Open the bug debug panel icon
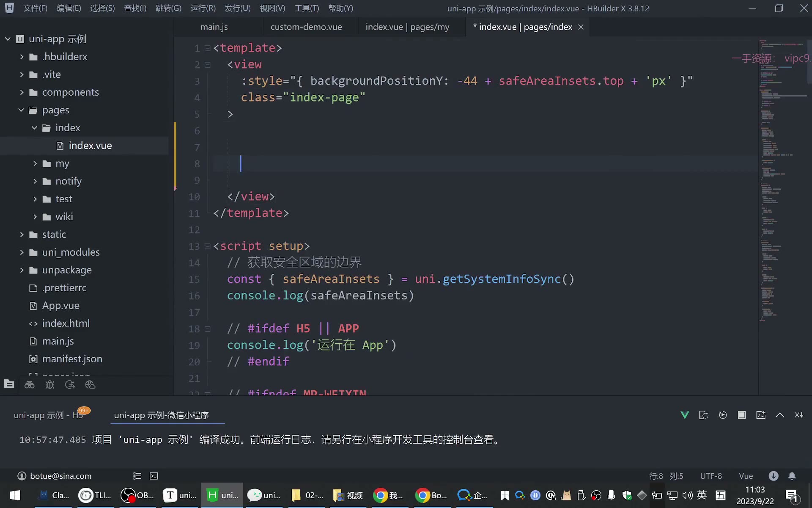Screen dimensions: 812x508 [x=50, y=384]
